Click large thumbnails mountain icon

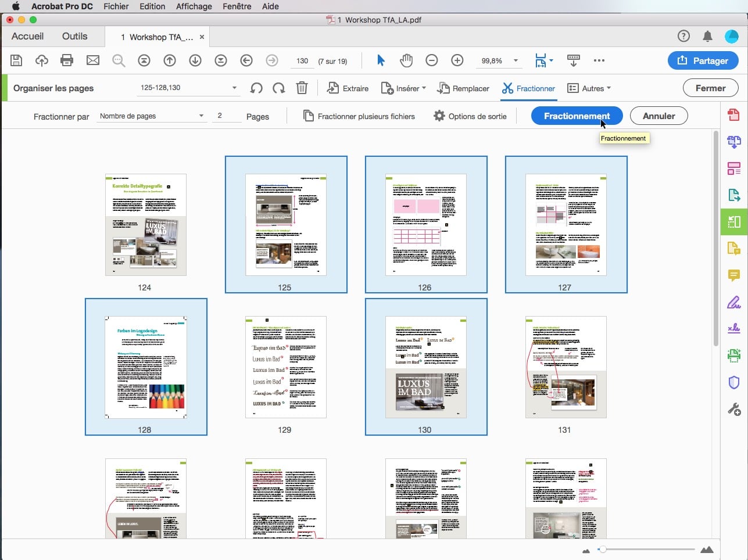click(707, 550)
